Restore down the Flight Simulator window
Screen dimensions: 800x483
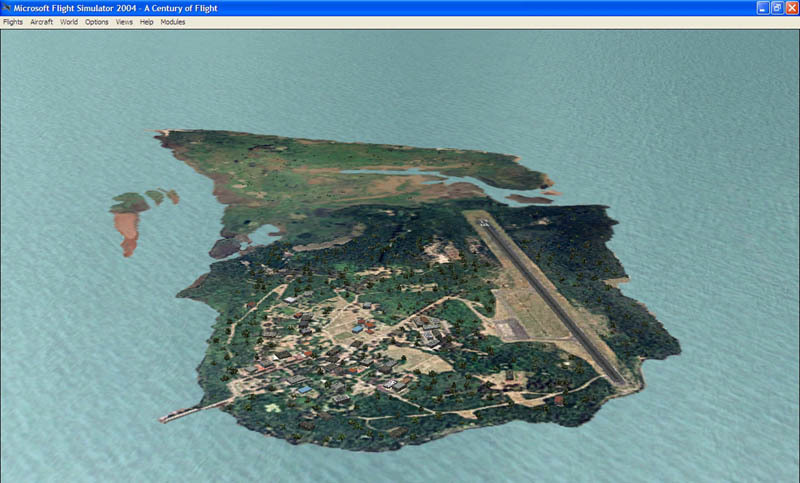(x=777, y=8)
